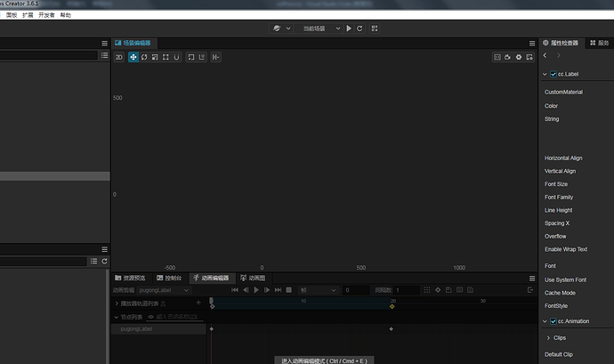
Task: Select the Scale gizmo tool
Action: click(155, 57)
